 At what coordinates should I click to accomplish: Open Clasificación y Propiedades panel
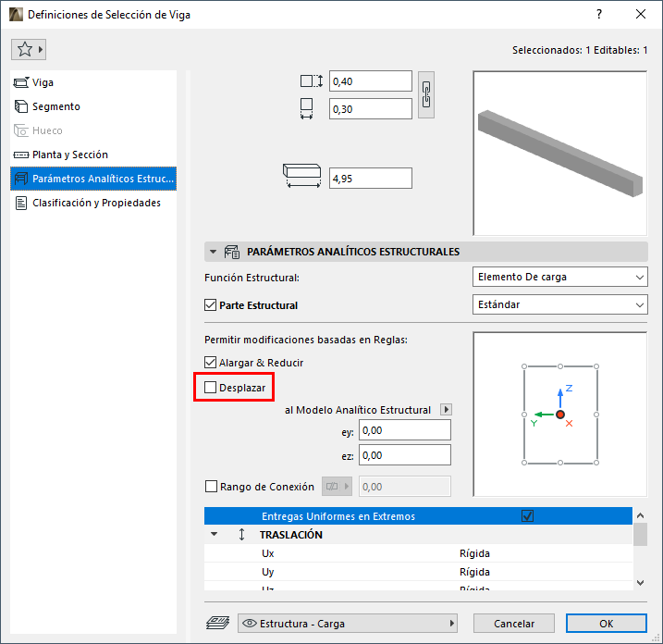(93, 203)
